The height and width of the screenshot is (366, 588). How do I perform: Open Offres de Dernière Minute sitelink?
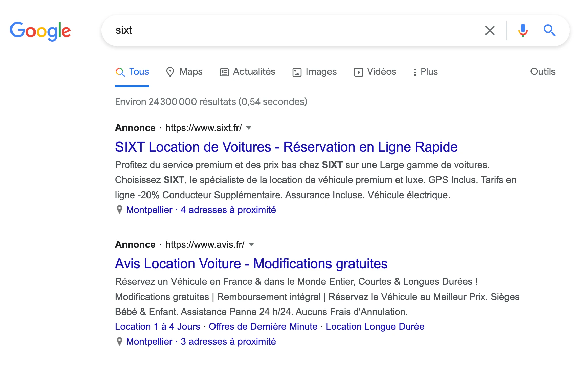(x=263, y=327)
